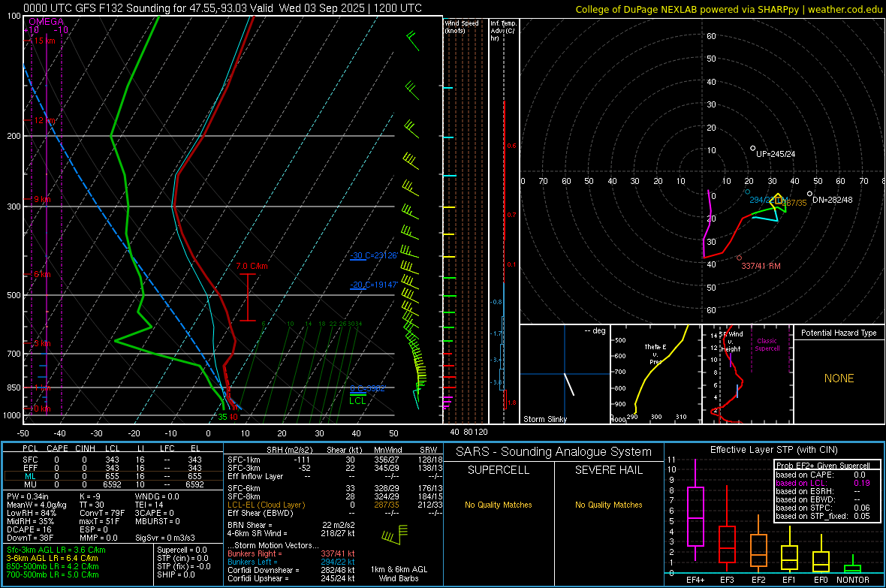Select the '12 km' height marker
886x588 pixels.
(x=44, y=120)
